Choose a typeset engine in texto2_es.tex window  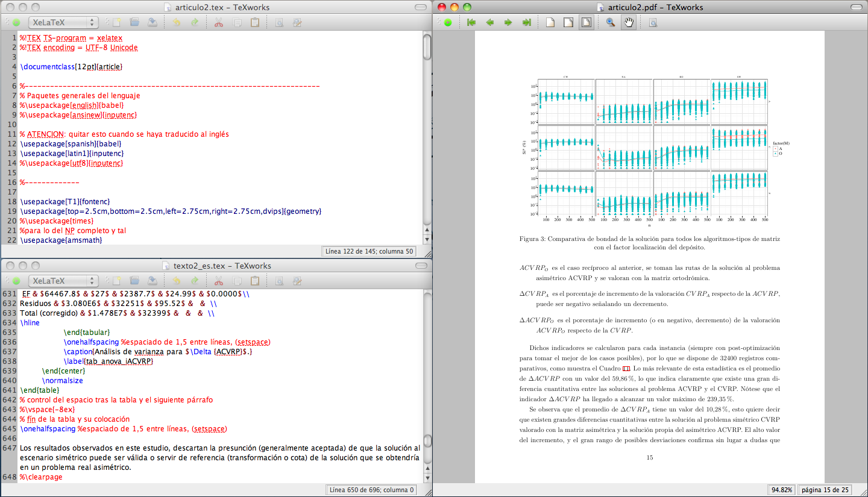click(60, 281)
